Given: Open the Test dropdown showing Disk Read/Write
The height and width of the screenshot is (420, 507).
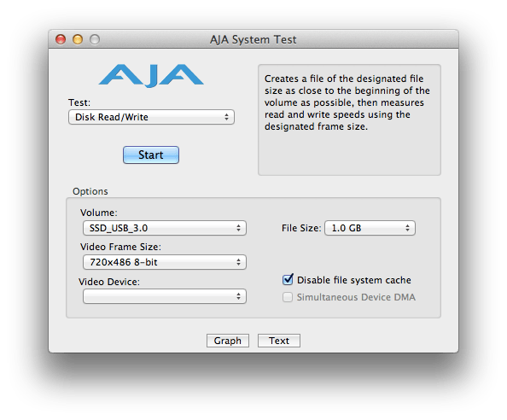Looking at the screenshot, I should (151, 117).
